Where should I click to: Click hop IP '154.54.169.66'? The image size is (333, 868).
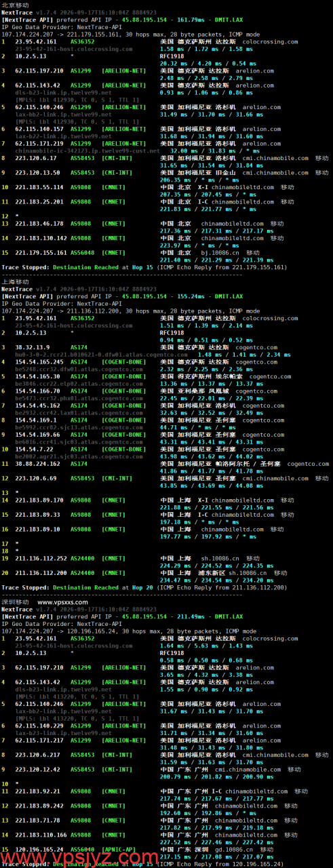point(37,435)
